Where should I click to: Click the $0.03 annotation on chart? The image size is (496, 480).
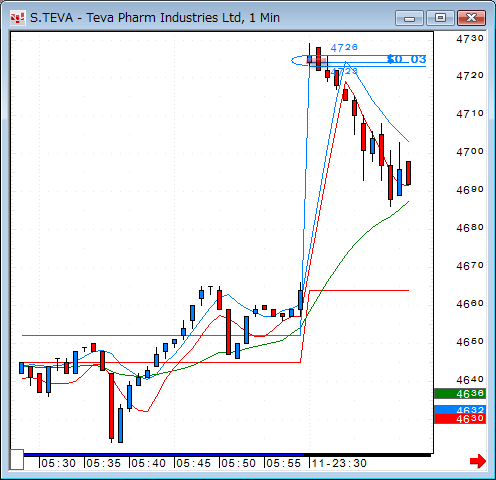407,59
